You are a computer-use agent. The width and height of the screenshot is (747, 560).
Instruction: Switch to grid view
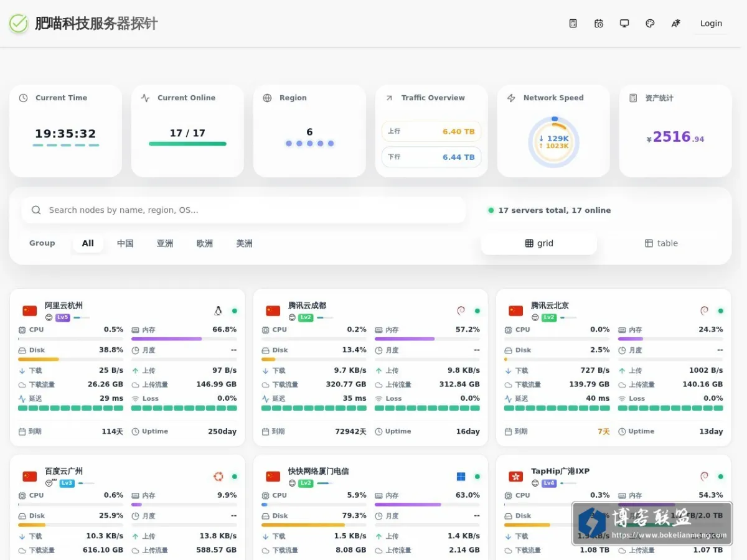point(539,243)
